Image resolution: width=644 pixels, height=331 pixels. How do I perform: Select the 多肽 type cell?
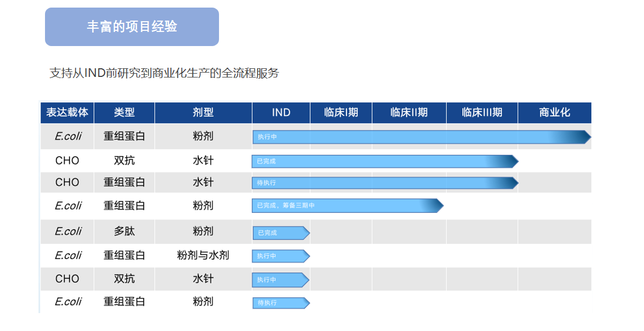pos(124,231)
